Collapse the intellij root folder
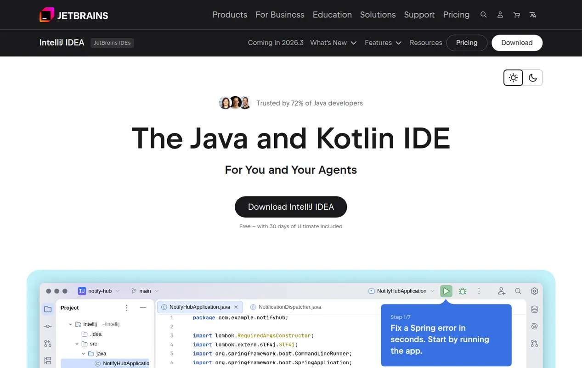Screen dimensions: 588x368 70,324
